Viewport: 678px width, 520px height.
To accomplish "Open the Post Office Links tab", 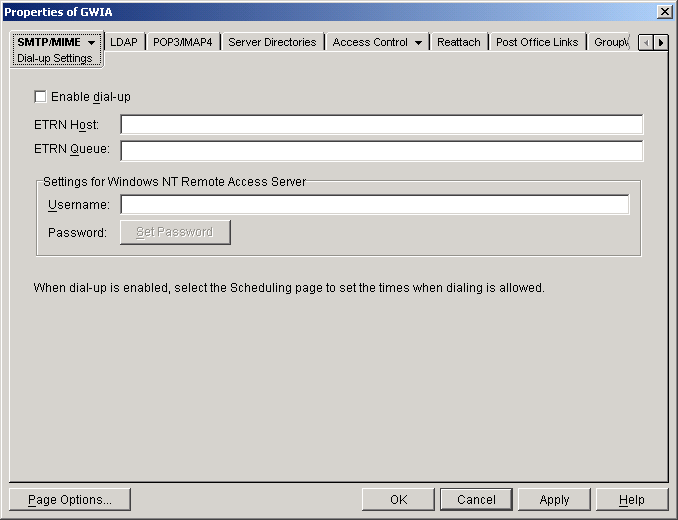I will pyautogui.click(x=537, y=42).
